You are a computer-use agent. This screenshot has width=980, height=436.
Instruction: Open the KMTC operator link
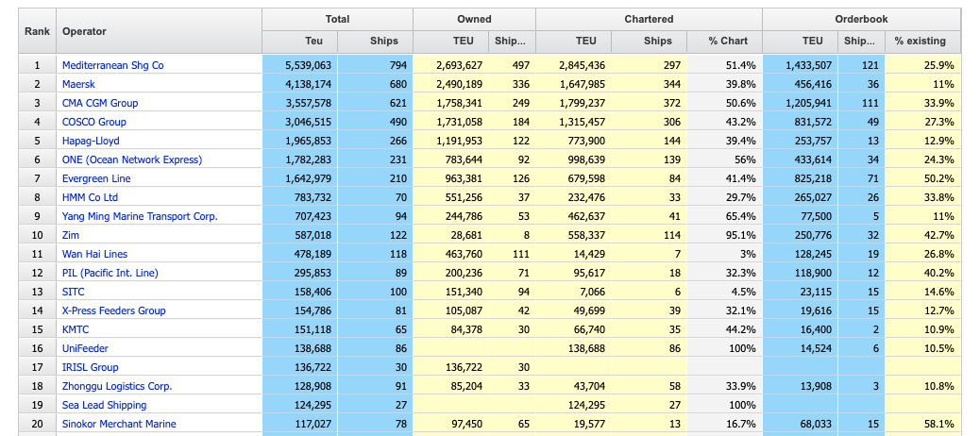(x=75, y=329)
